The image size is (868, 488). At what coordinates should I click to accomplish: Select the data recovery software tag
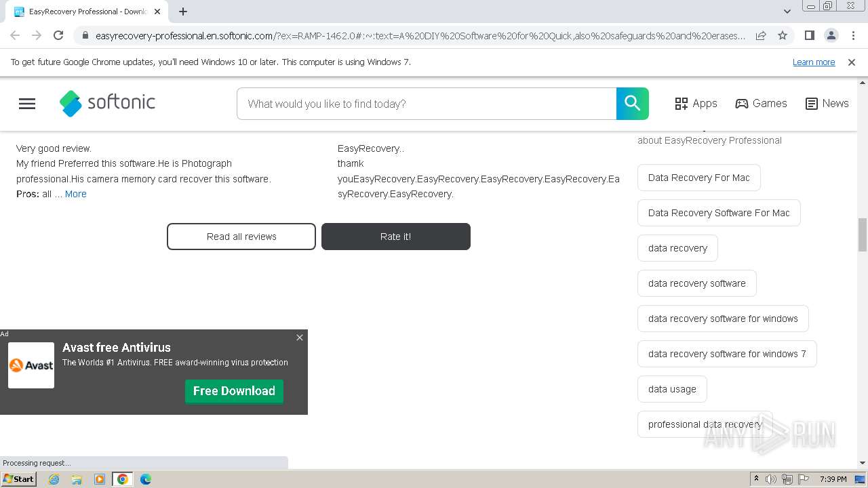(x=697, y=283)
